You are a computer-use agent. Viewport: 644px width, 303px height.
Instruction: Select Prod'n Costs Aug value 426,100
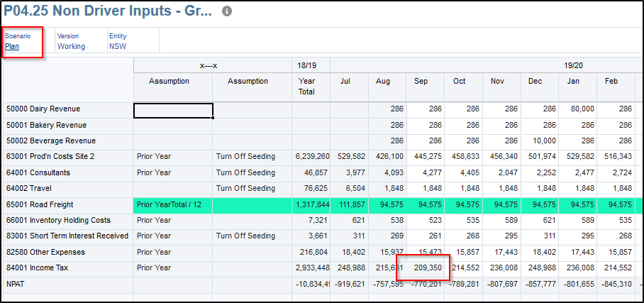[x=387, y=157]
